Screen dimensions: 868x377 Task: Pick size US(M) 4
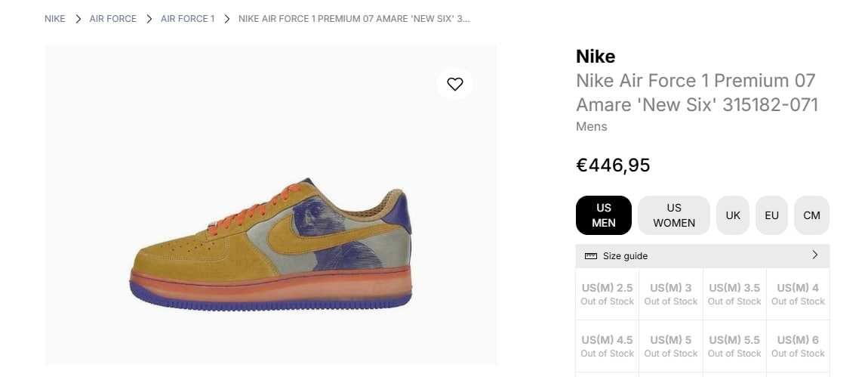tap(798, 294)
